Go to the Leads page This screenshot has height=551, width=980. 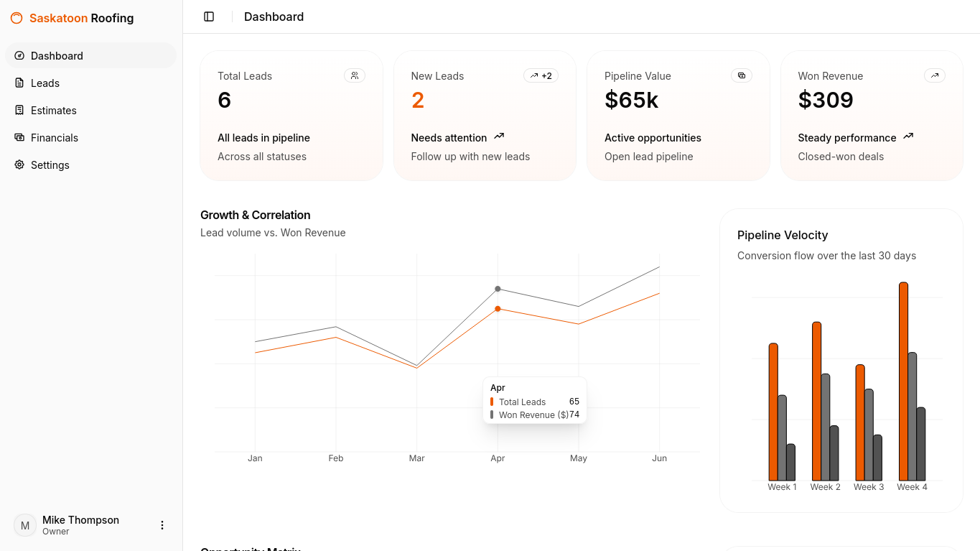point(90,83)
